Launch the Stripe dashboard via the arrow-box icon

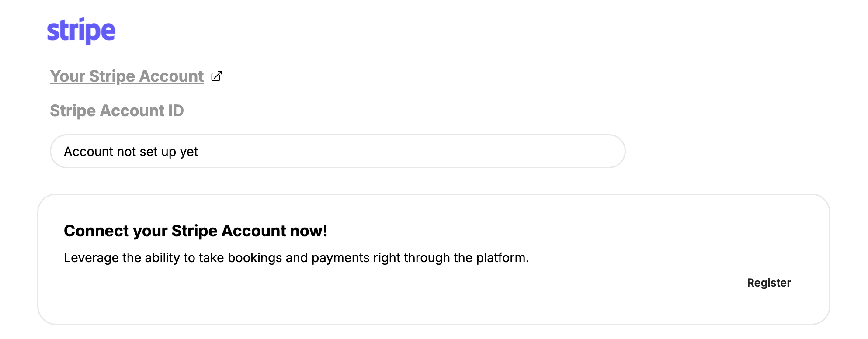pos(216,76)
